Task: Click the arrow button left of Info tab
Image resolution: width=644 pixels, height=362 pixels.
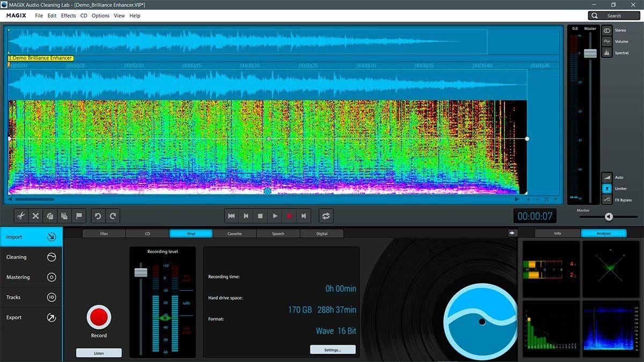Action: [x=512, y=233]
